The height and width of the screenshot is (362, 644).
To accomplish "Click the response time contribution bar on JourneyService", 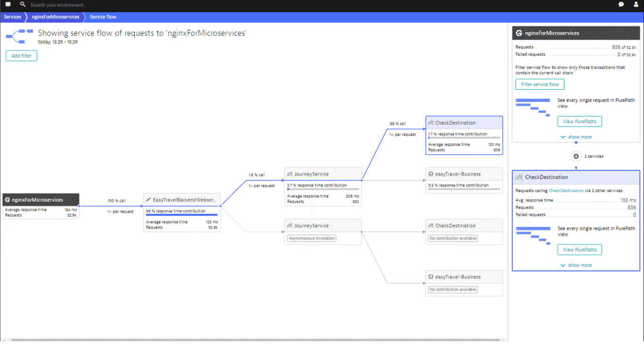I will (323, 189).
